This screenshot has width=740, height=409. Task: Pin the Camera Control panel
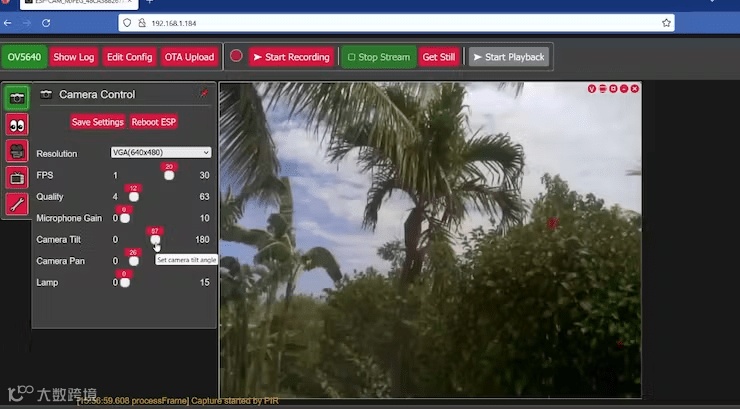(204, 93)
